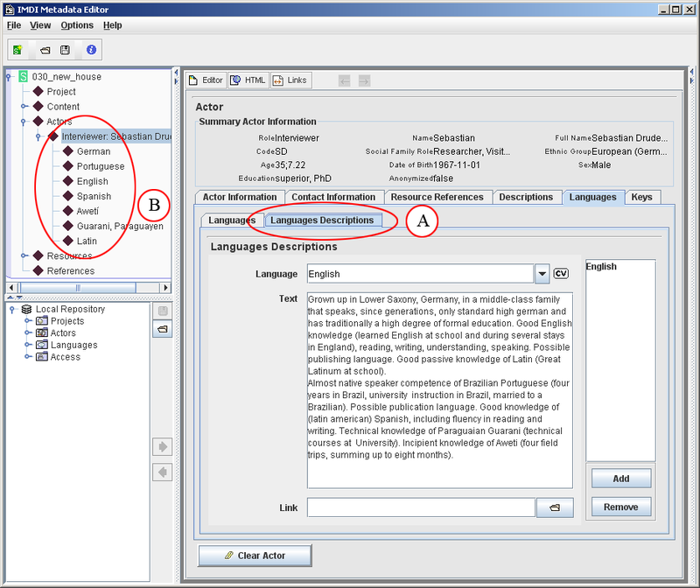Click the open file toolbar icon
Image resolution: width=700 pixels, height=588 pixels.
[44, 51]
